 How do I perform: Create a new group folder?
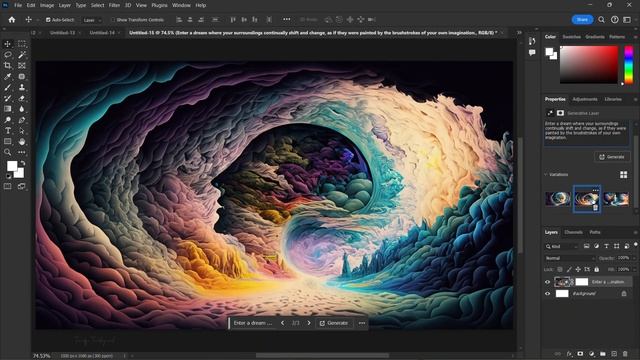point(603,354)
